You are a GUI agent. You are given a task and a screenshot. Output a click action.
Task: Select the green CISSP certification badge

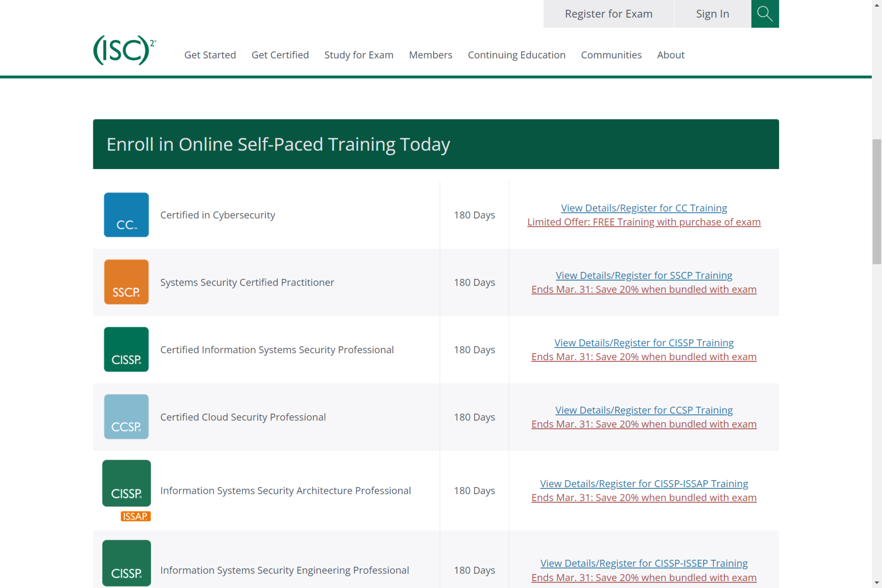point(126,349)
